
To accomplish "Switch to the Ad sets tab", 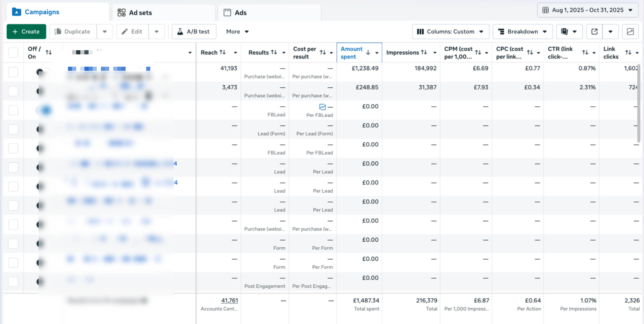I will (x=163, y=13).
